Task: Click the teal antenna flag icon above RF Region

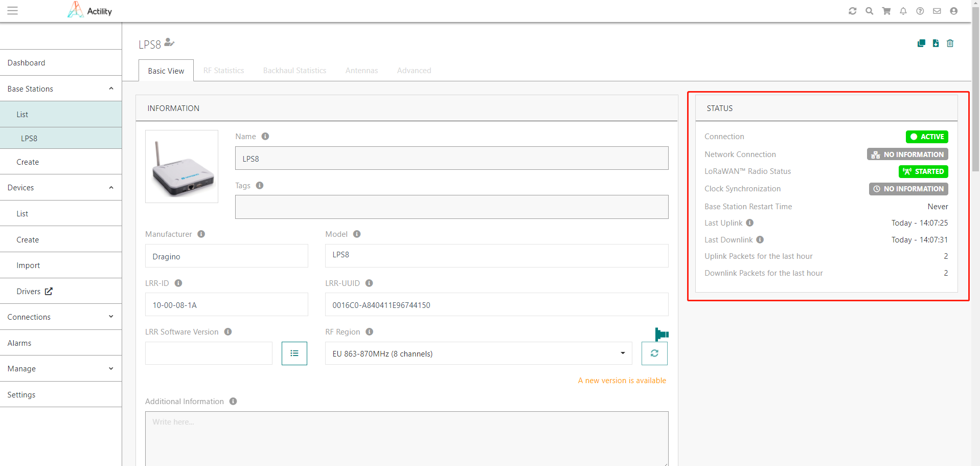Action: pos(662,335)
